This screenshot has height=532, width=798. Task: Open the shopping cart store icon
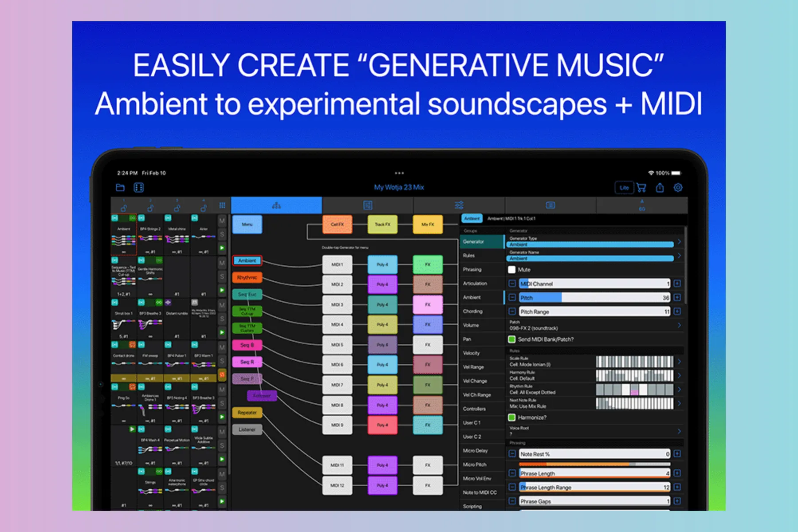tap(641, 188)
